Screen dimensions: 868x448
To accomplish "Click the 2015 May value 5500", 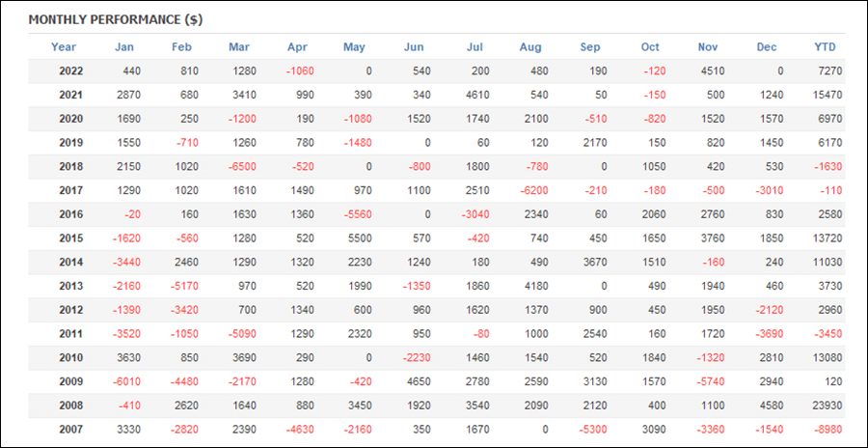I will [x=361, y=238].
